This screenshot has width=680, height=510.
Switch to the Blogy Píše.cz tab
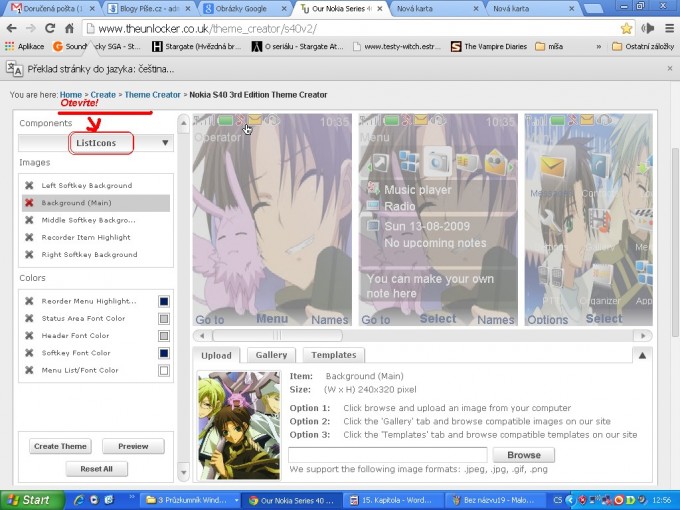pyautogui.click(x=148, y=8)
